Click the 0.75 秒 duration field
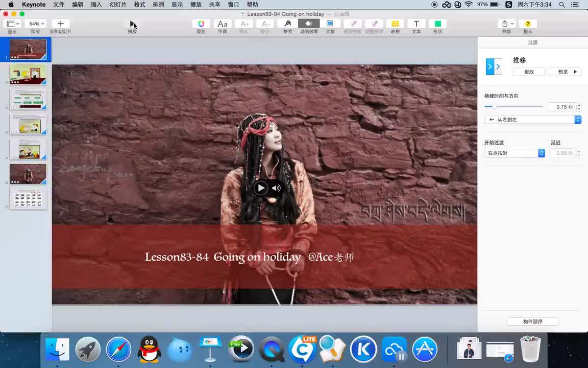588x368 pixels. pyautogui.click(x=562, y=107)
